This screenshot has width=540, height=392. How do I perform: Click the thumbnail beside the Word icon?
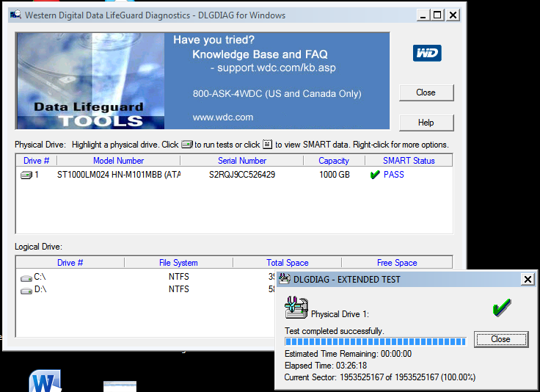point(120,386)
